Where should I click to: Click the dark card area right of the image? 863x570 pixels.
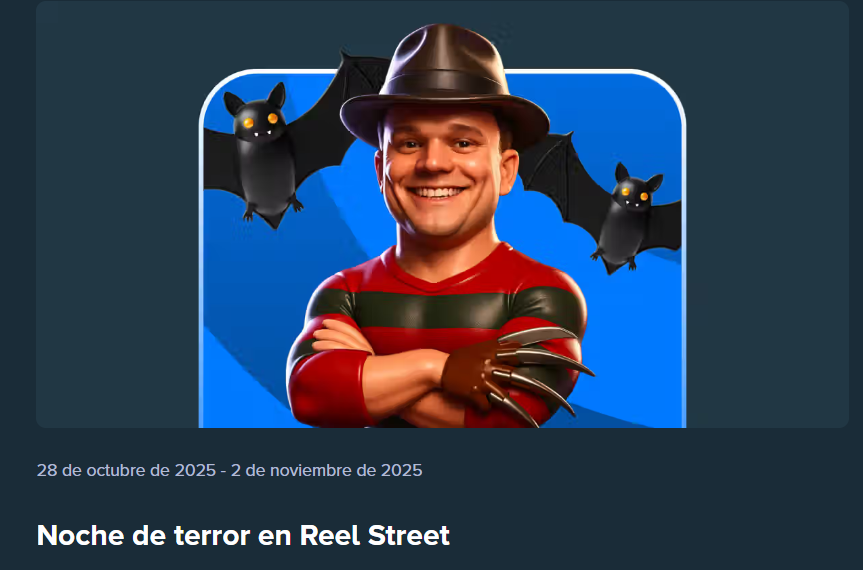(767, 215)
